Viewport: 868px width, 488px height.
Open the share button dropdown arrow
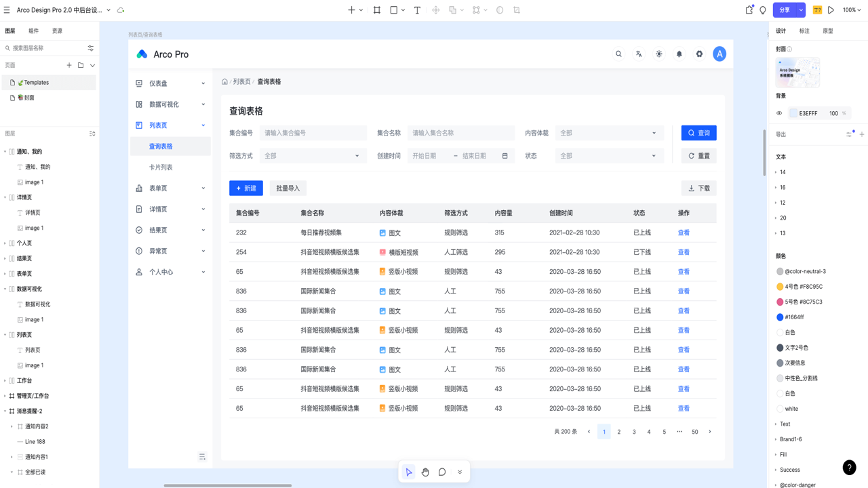(x=801, y=10)
